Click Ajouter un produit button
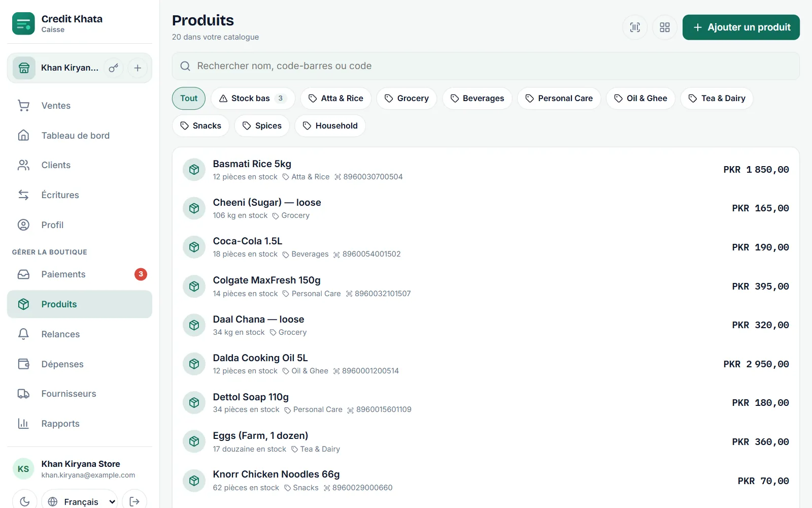 (741, 27)
